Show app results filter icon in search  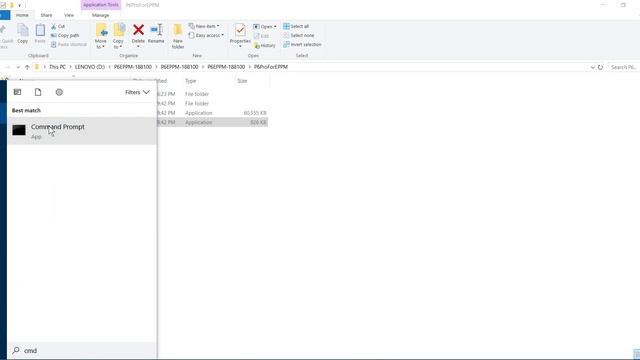18,92
